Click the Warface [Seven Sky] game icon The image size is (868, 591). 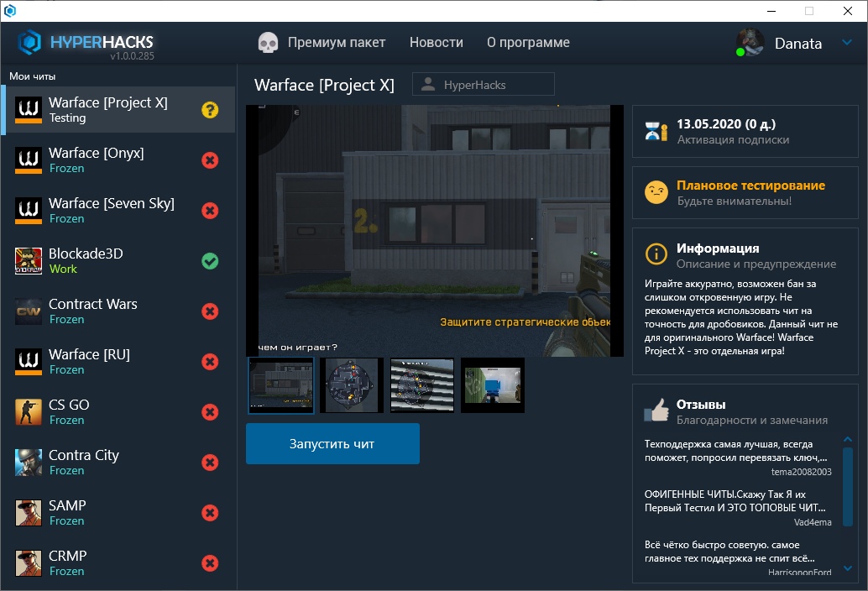(29, 210)
